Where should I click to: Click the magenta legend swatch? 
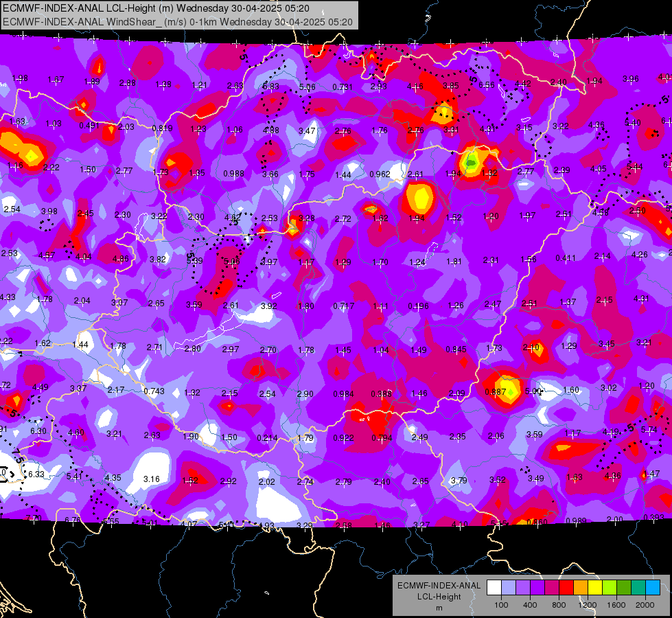(552, 588)
